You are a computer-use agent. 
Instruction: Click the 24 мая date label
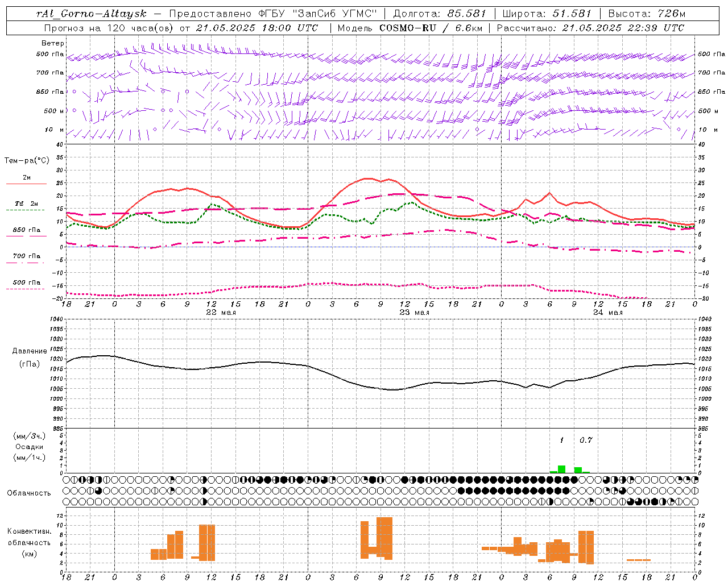(x=608, y=313)
